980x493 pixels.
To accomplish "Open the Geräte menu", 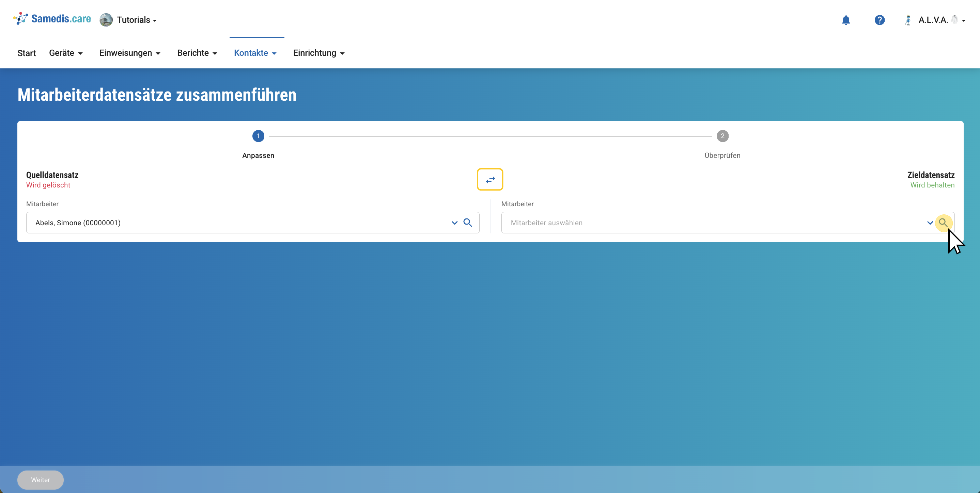I will point(65,53).
